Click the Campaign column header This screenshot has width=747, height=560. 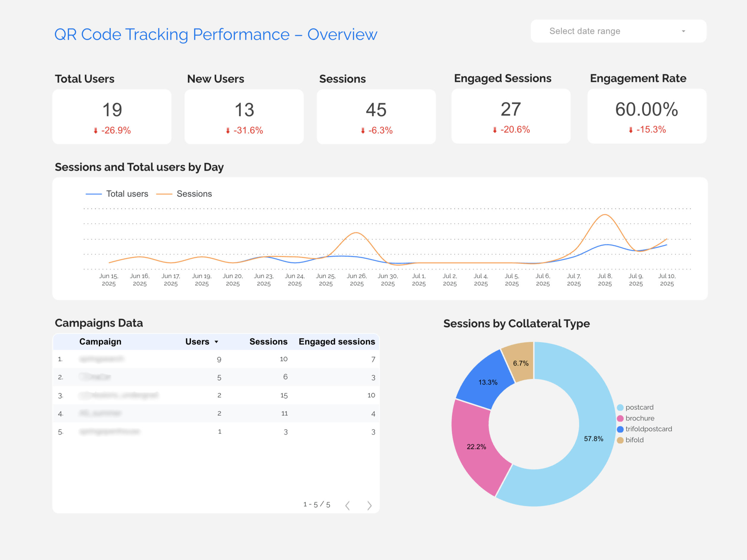100,341
